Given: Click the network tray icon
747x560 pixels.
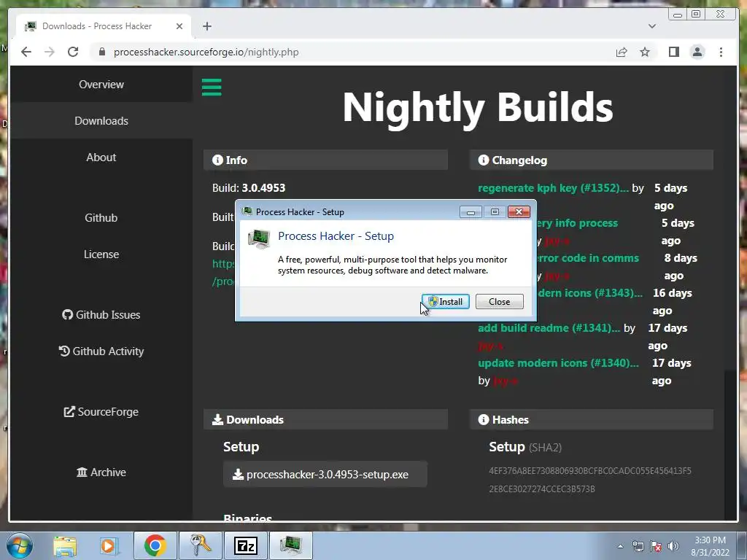Looking at the screenshot, I should click(x=638, y=546).
